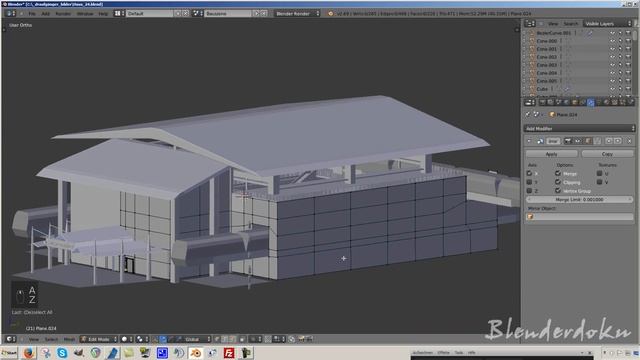This screenshot has height=360, width=640.
Task: Toggle modifier render visibility camera icon
Action: coord(568,141)
